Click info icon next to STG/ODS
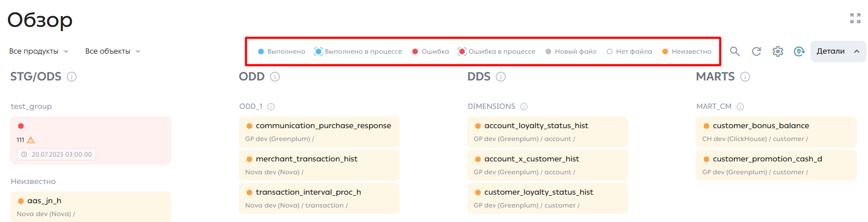Viewport: 868px width, 222px height. tap(71, 77)
